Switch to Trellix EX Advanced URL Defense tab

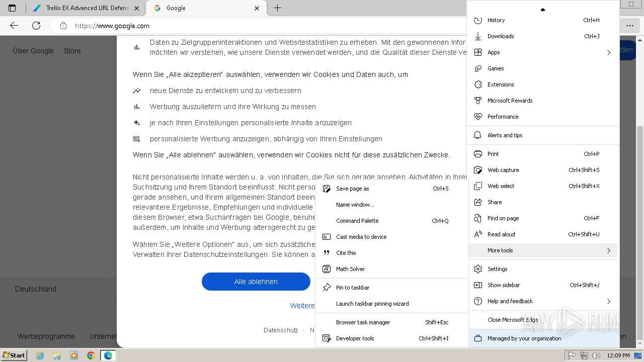[x=86, y=8]
